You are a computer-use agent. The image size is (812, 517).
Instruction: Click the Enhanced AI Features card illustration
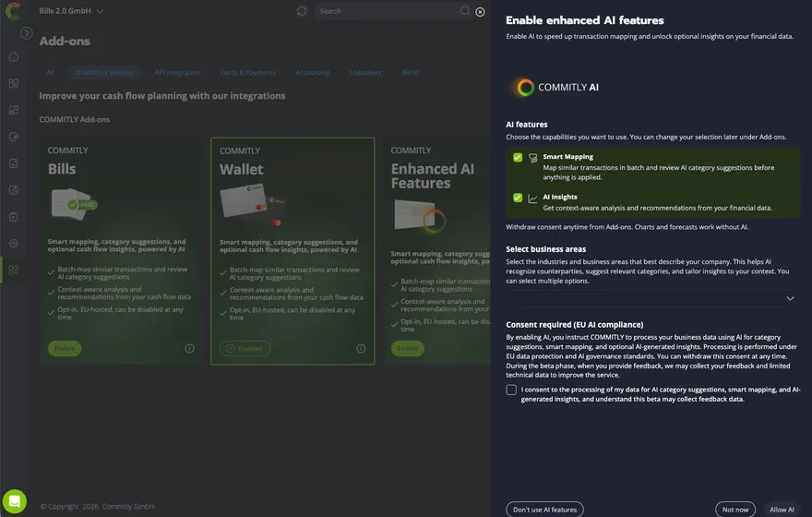click(420, 215)
